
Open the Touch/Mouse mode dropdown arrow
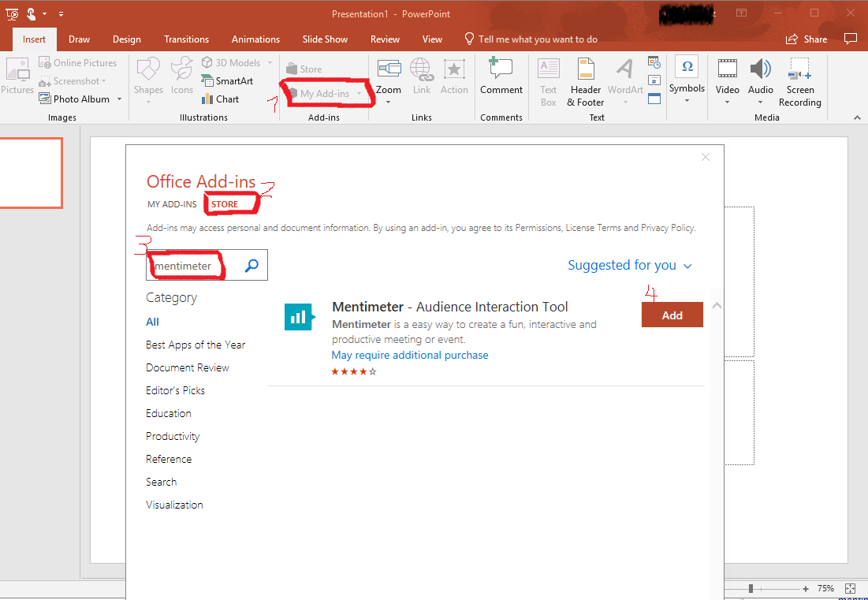pyautogui.click(x=44, y=14)
